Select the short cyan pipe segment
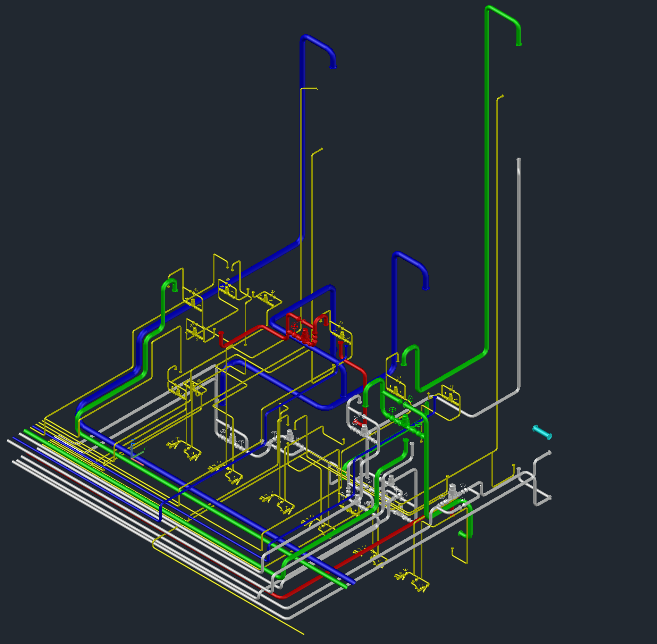 542,433
